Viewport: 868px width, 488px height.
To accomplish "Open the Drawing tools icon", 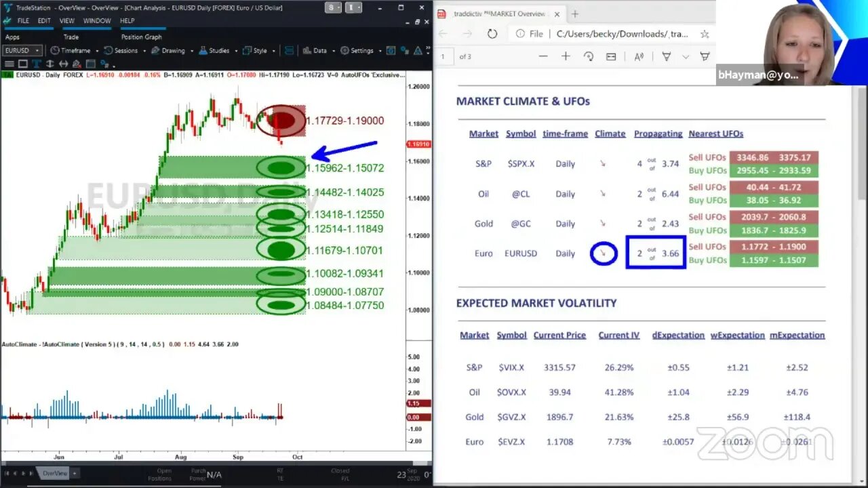I will point(155,50).
